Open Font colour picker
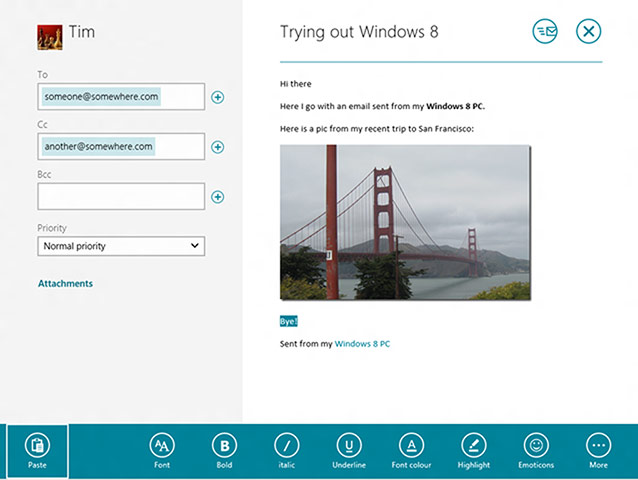Screen dimensions: 638x480 [412, 446]
